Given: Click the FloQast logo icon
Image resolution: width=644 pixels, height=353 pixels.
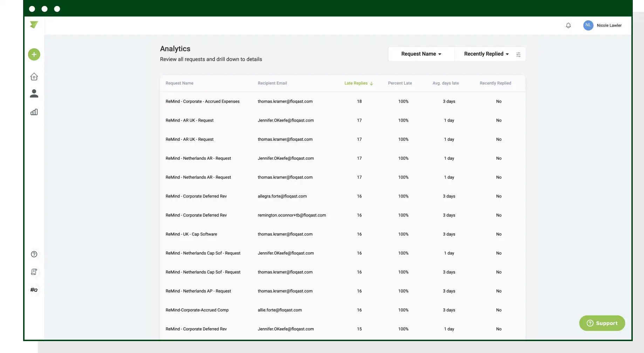Looking at the screenshot, I should point(34,25).
